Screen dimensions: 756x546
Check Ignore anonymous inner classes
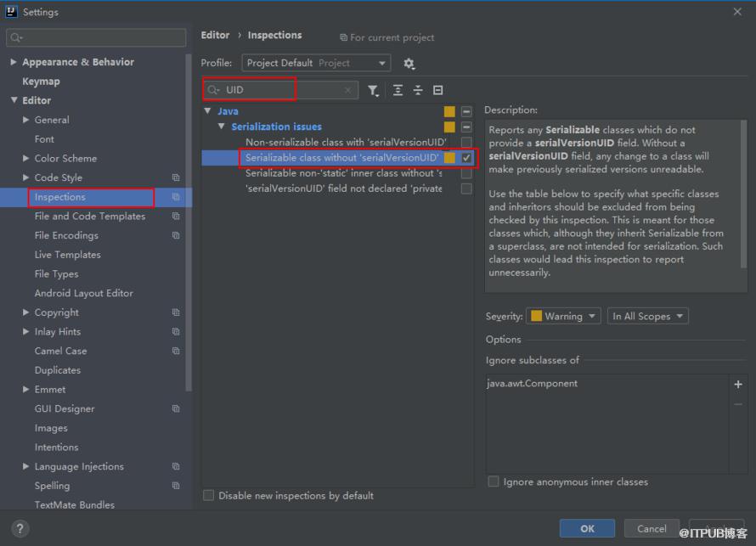click(x=494, y=481)
